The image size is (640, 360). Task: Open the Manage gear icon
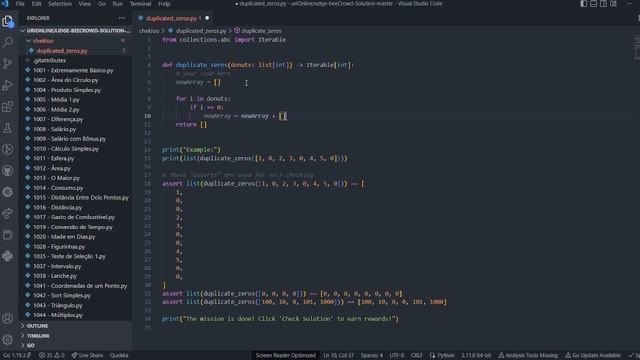(8, 339)
